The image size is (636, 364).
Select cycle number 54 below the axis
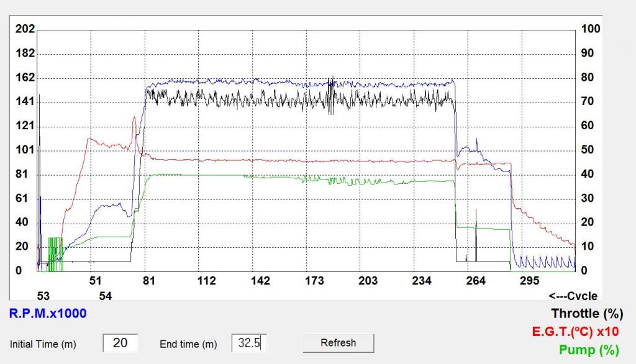[106, 296]
